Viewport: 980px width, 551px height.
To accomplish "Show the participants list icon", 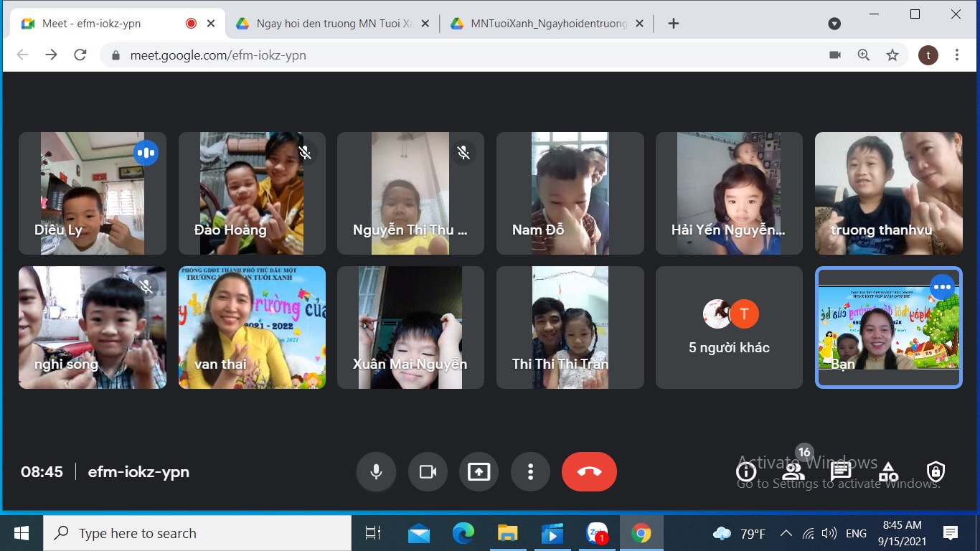I will (793, 471).
